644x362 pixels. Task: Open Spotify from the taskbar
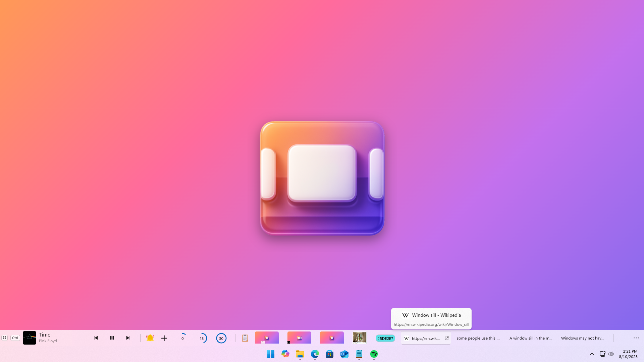374,354
